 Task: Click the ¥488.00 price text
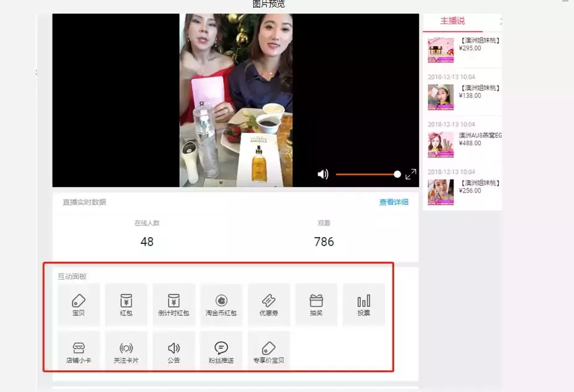tap(470, 143)
